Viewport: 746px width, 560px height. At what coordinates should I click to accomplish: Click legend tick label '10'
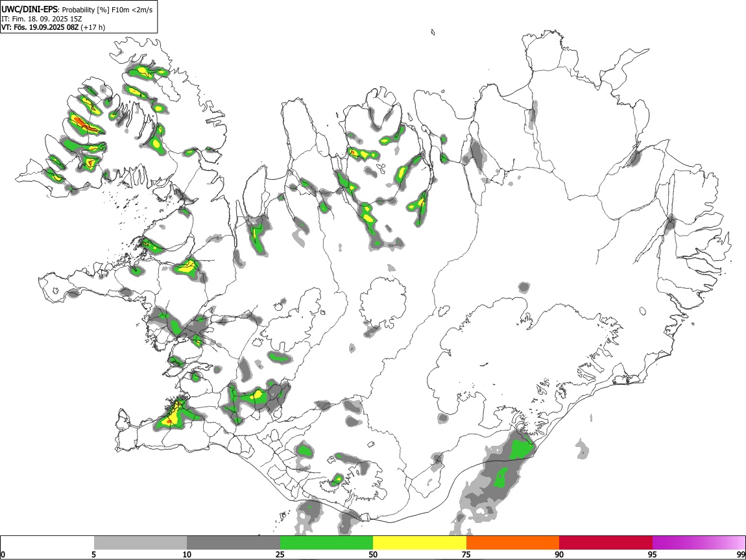[187, 555]
